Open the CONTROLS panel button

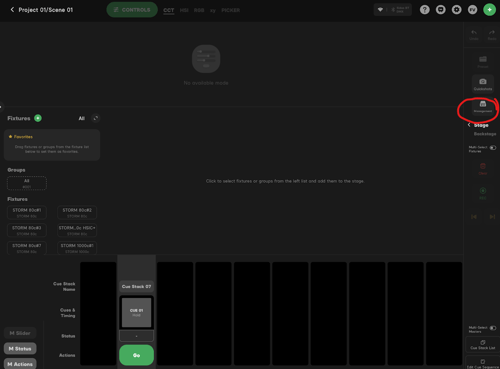pyautogui.click(x=132, y=10)
